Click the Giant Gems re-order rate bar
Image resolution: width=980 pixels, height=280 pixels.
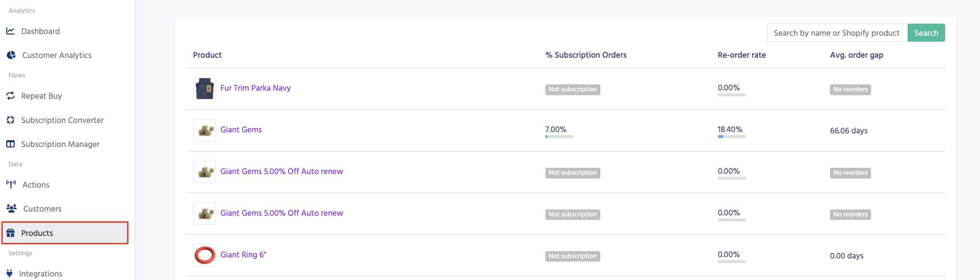tap(731, 137)
